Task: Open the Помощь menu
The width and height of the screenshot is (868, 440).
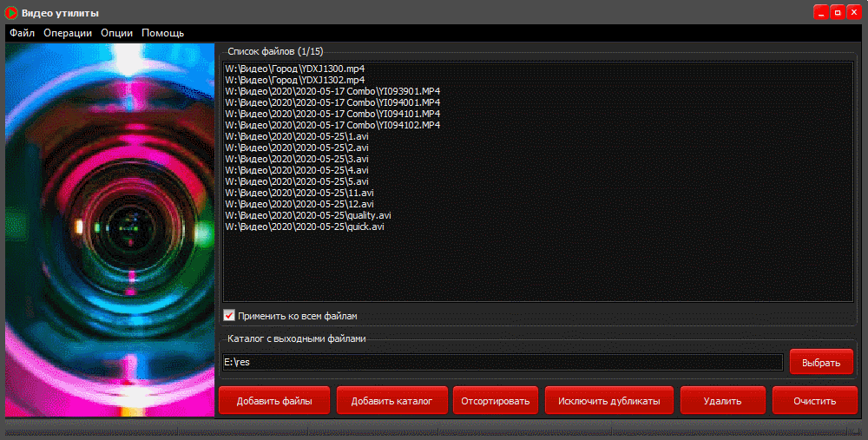Action: pyautogui.click(x=162, y=33)
